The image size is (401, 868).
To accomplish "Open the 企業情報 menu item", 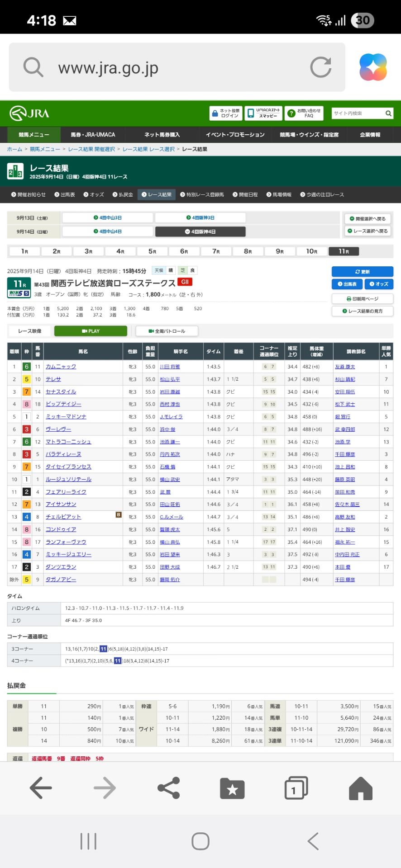I will (370, 135).
